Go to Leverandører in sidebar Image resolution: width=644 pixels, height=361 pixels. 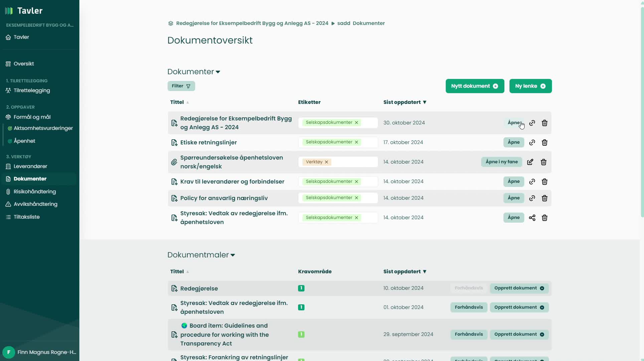(30, 166)
